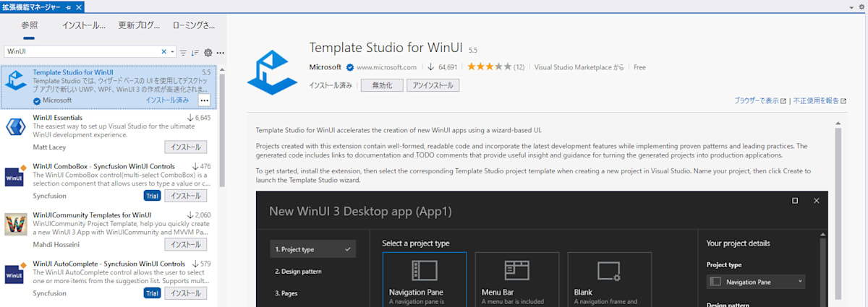The width and height of the screenshot is (868, 307).
Task: Click インストール済み label in Template Studio list item
Action: click(167, 100)
